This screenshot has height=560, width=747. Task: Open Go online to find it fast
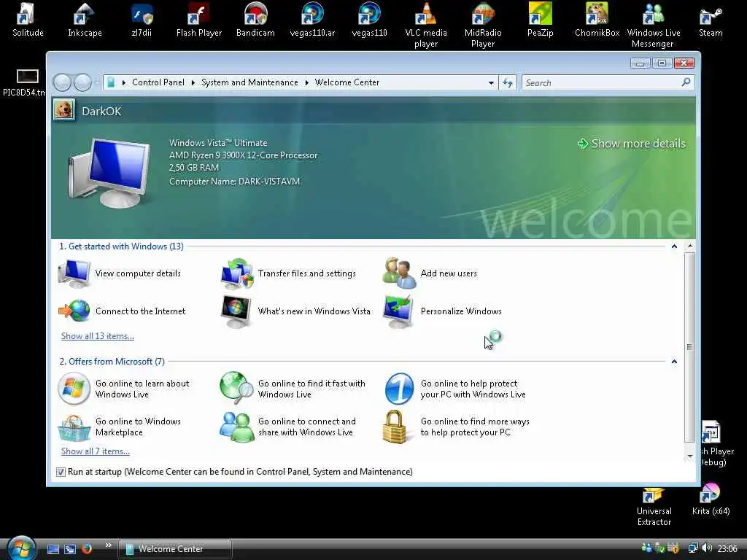(x=293, y=389)
